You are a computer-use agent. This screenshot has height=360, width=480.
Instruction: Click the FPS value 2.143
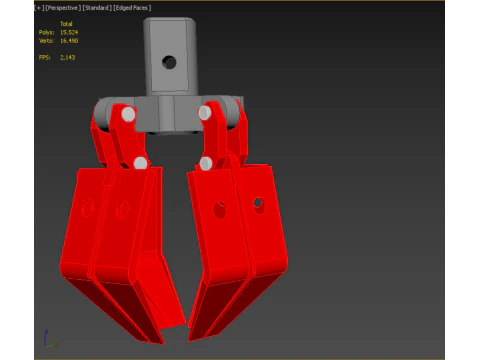coord(68,57)
